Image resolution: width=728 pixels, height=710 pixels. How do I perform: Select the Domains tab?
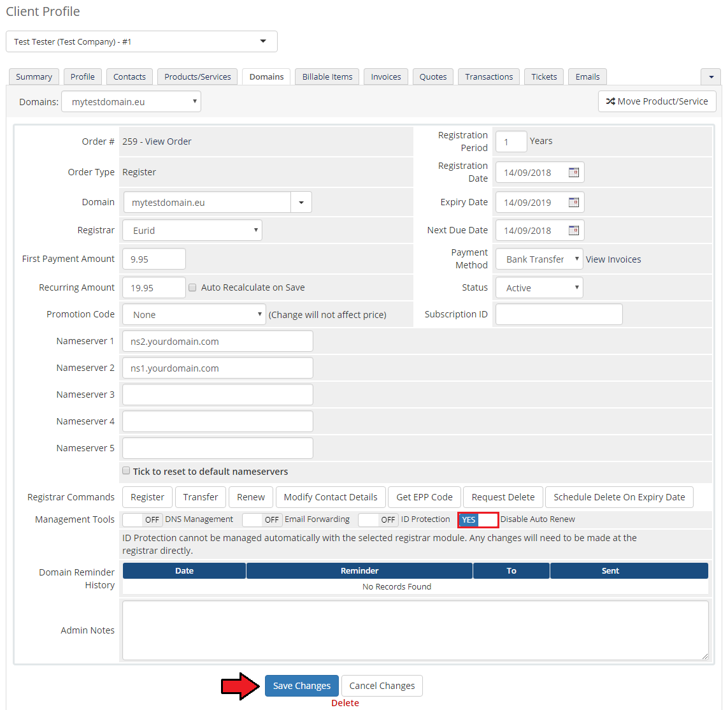(266, 76)
